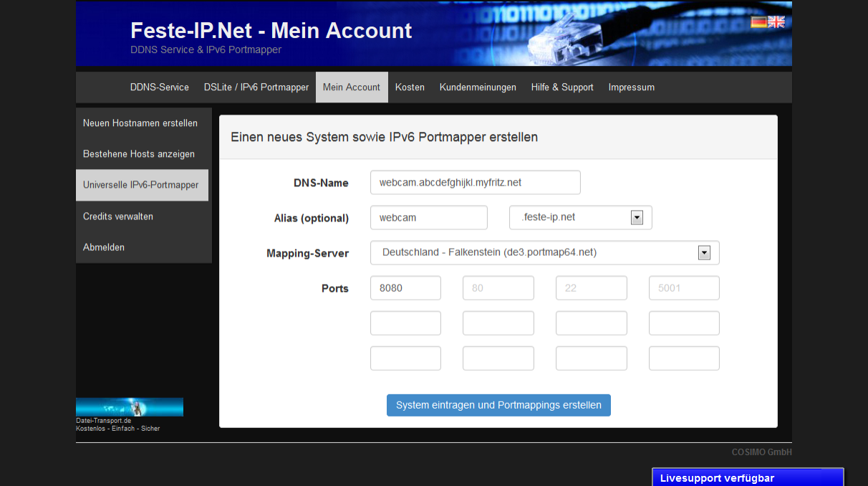This screenshot has height=486, width=868.
Task: Open the Impressum page
Action: pos(631,87)
